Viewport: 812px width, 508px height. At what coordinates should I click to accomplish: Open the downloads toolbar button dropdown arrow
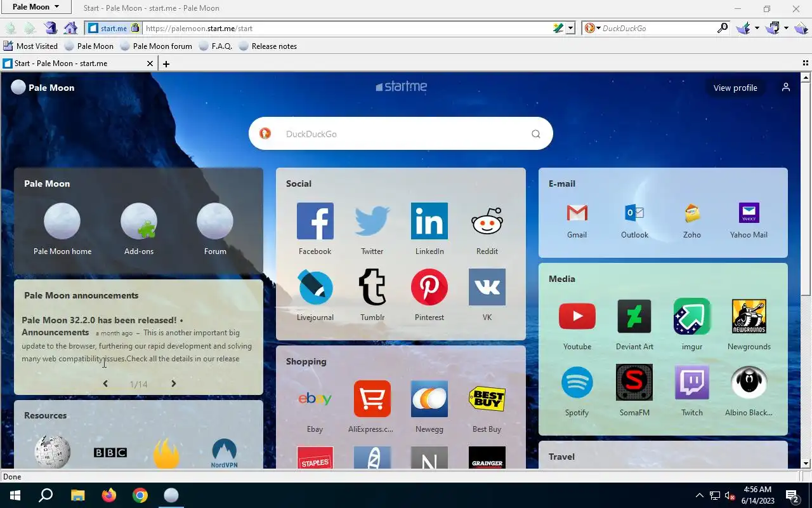click(x=757, y=28)
